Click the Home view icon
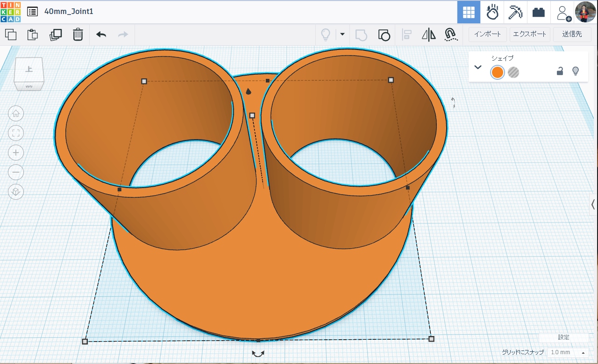The height and width of the screenshot is (364, 598). (x=16, y=113)
